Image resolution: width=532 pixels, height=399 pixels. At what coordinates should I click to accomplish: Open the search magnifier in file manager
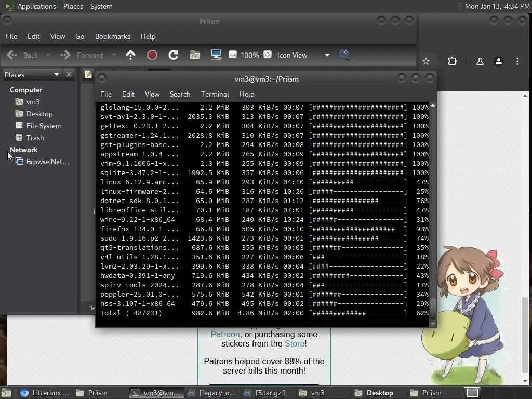(x=344, y=55)
